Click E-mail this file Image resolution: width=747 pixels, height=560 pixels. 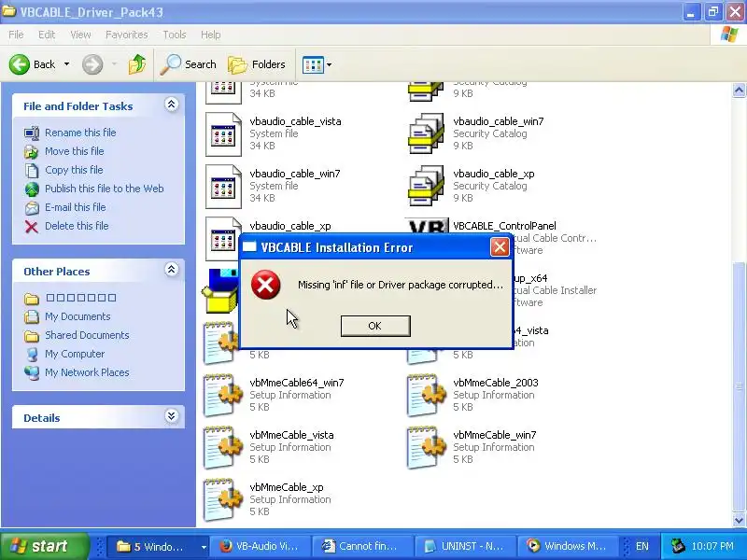tap(76, 207)
